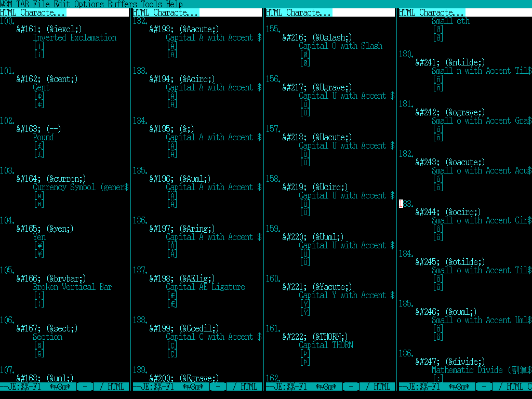Click the &#198; (&AElig;) entity line

(x=182, y=278)
